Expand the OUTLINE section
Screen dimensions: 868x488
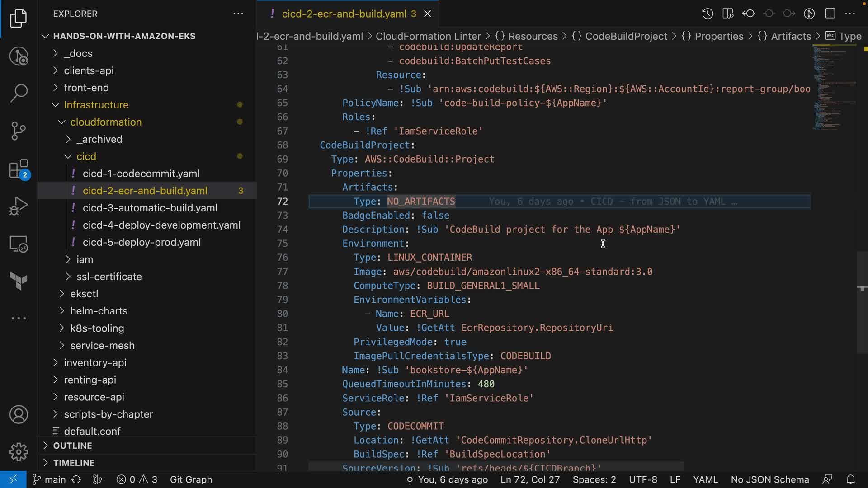point(72,446)
